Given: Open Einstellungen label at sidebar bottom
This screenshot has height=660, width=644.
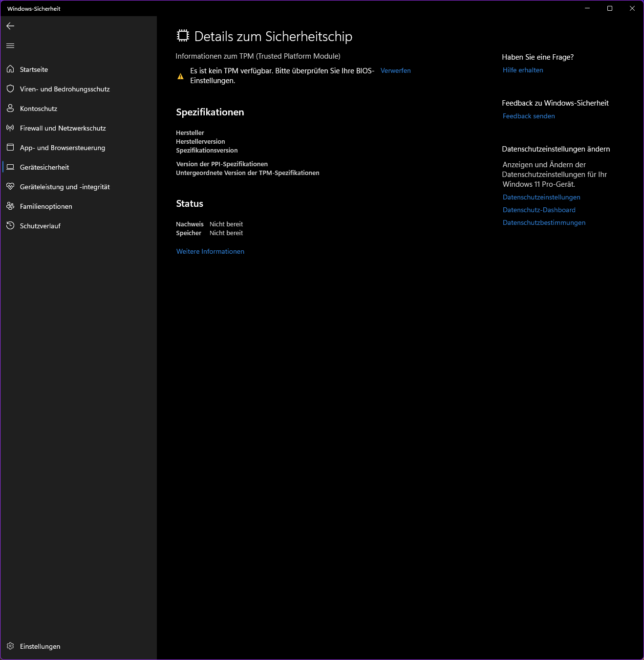Looking at the screenshot, I should pyautogui.click(x=40, y=646).
